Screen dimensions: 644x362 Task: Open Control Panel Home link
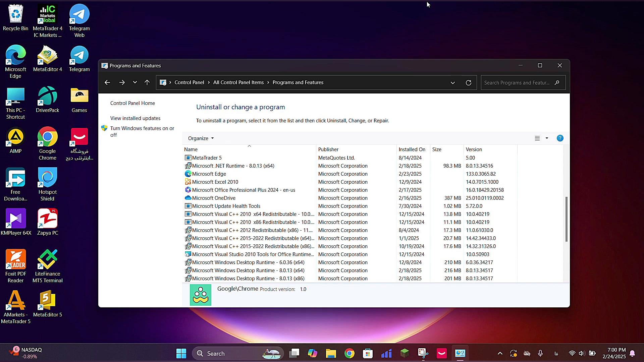pos(132,103)
